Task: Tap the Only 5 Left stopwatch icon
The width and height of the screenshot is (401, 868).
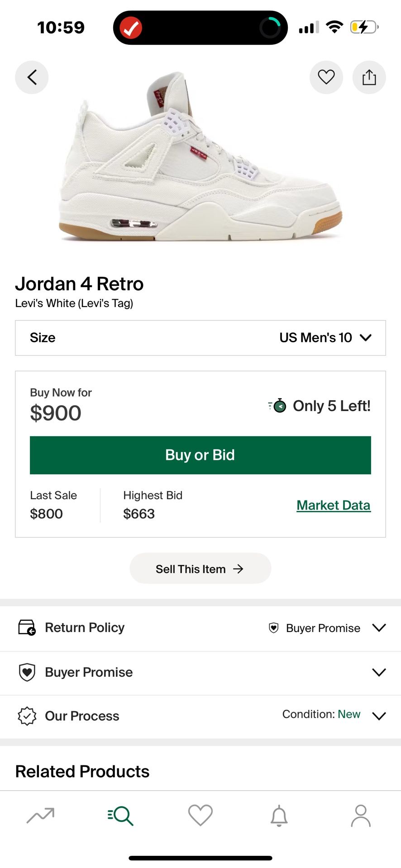Action: (x=277, y=406)
